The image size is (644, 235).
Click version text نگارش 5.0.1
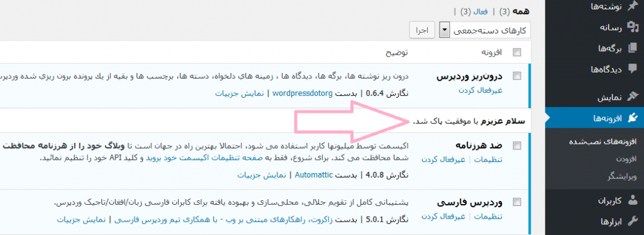388,220
